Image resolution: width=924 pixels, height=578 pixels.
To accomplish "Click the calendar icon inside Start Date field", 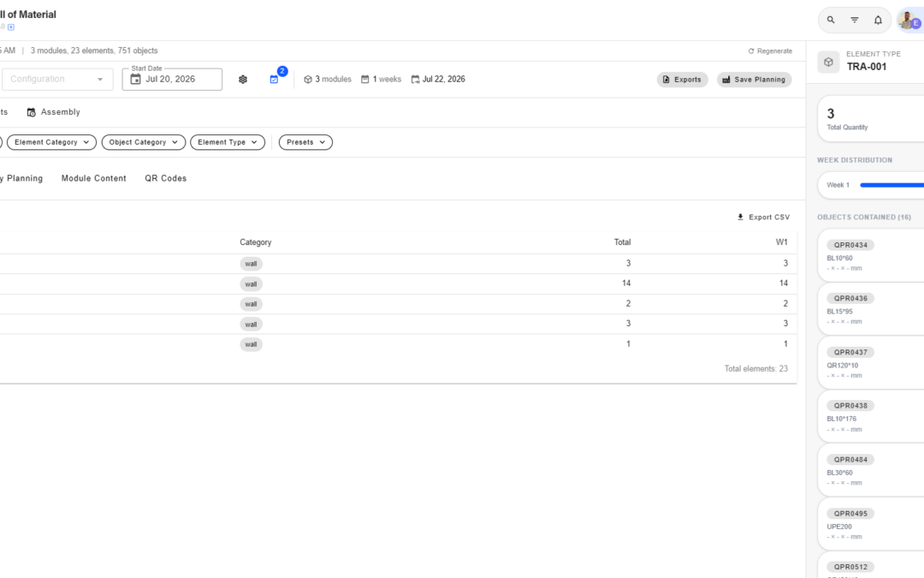I will pyautogui.click(x=135, y=79).
